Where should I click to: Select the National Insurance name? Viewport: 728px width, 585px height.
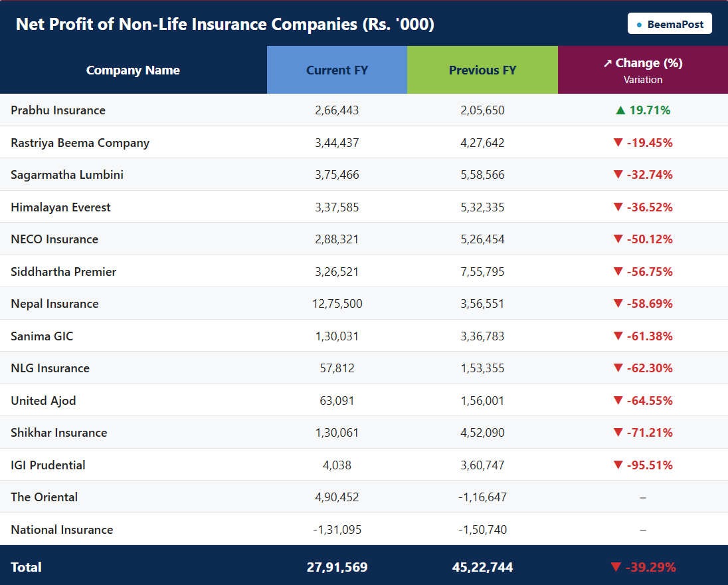point(62,530)
